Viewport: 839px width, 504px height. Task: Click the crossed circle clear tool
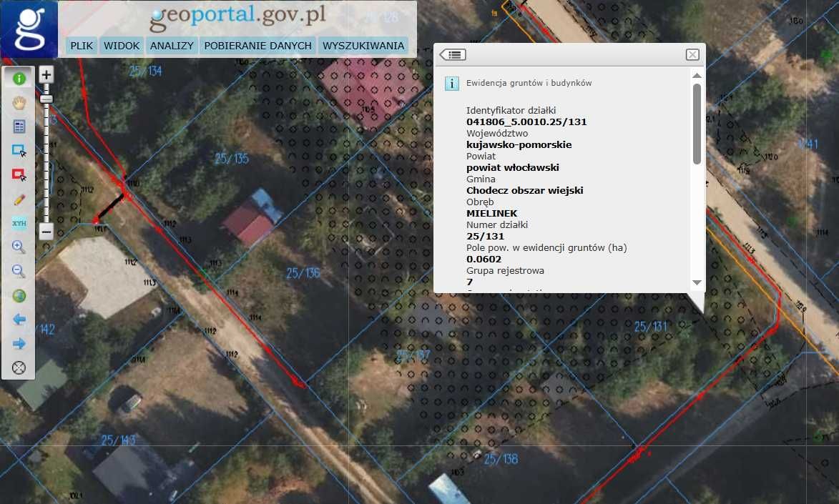click(x=19, y=367)
